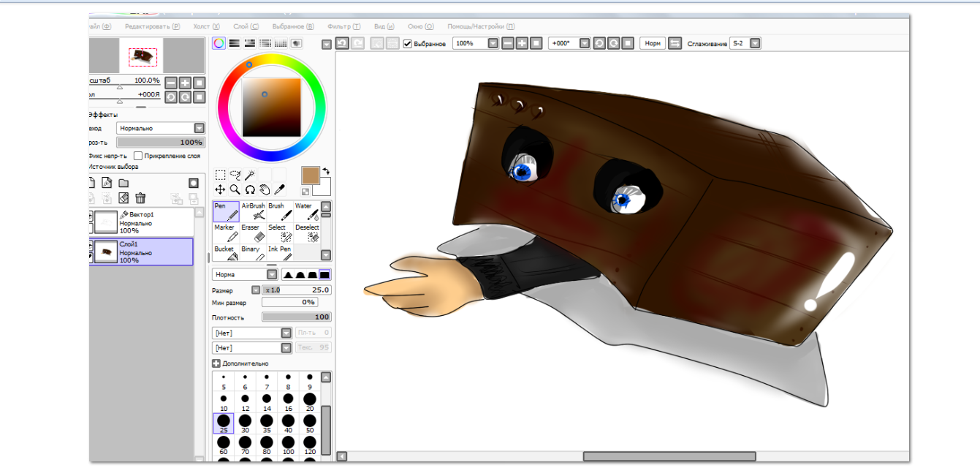Select the Bucket fill tool
The height and width of the screenshot is (468, 980).
[x=226, y=253]
